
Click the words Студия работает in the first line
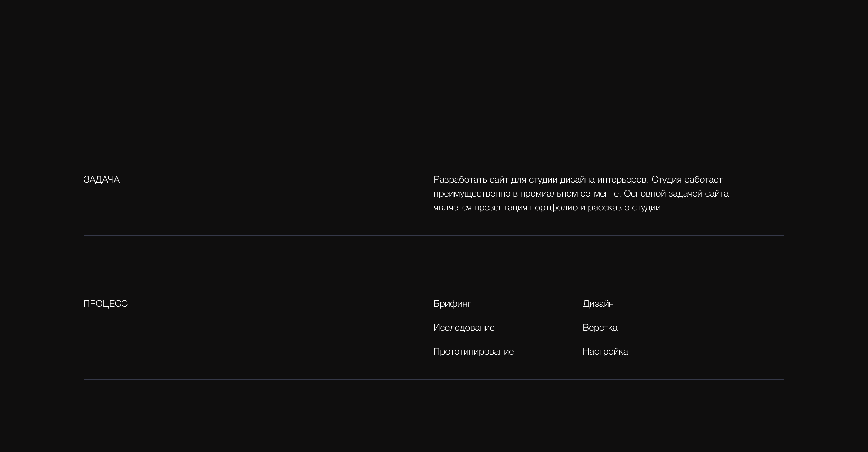click(687, 179)
